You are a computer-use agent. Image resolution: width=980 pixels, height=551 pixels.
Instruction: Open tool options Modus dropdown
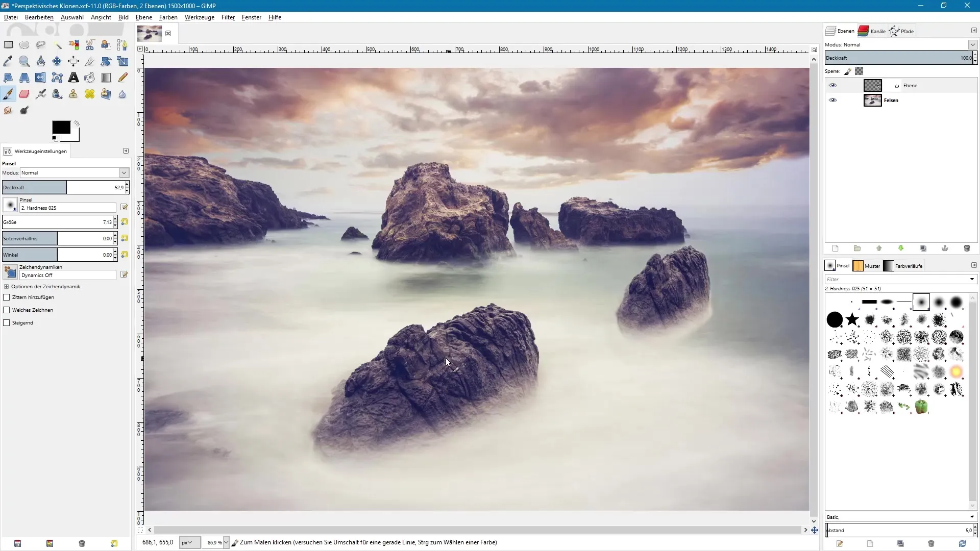(x=124, y=173)
